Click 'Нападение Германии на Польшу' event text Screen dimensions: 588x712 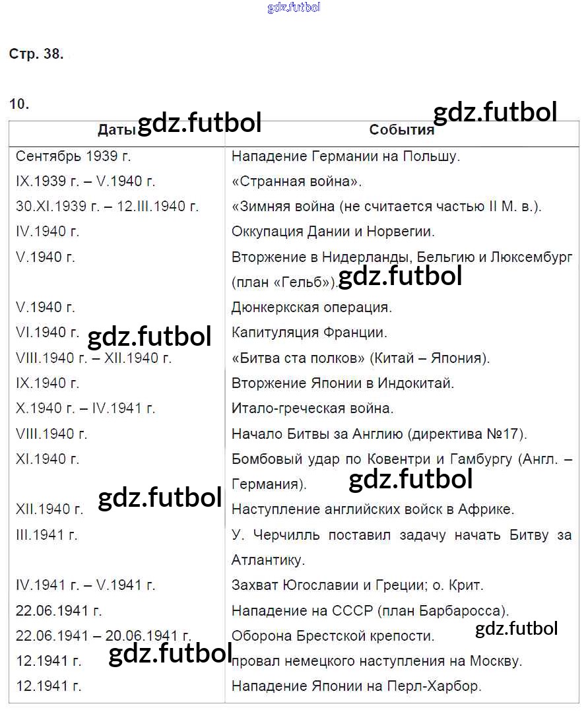click(x=346, y=156)
